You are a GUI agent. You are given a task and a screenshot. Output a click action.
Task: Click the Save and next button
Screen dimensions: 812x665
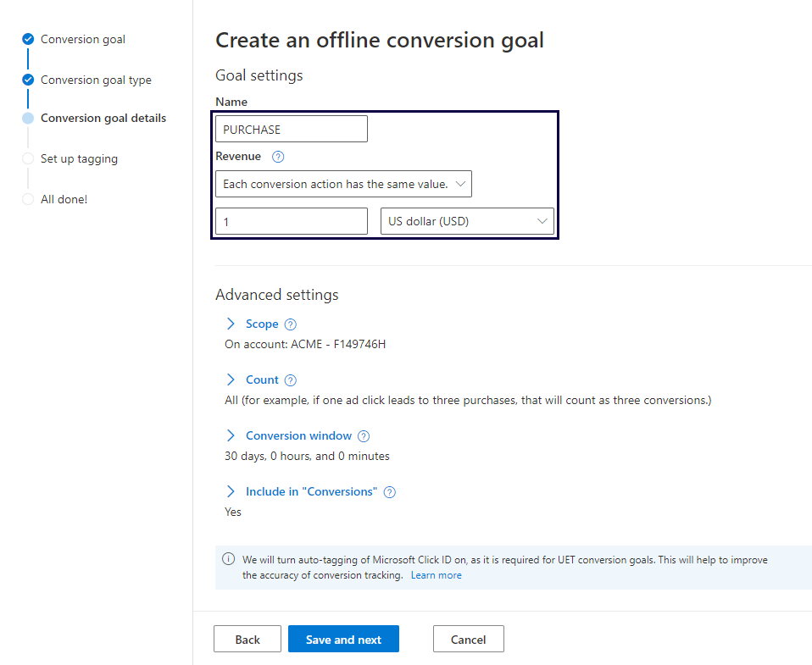[343, 639]
